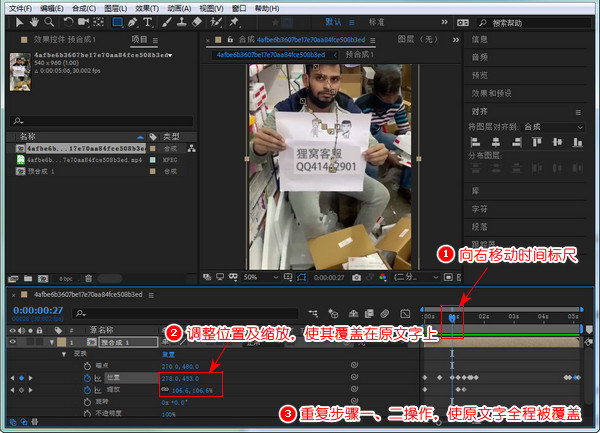
Task: Open 预览 panel
Action: pos(479,75)
